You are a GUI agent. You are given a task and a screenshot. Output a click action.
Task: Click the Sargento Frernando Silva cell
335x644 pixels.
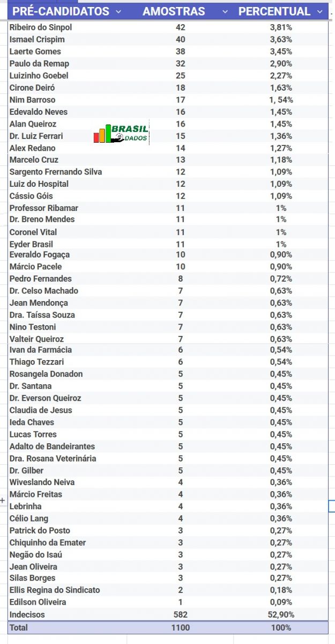click(56, 172)
